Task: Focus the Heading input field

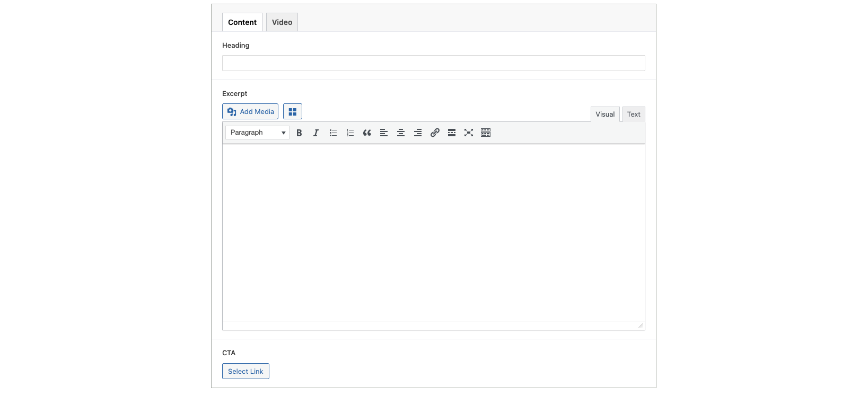Action: 433,63
